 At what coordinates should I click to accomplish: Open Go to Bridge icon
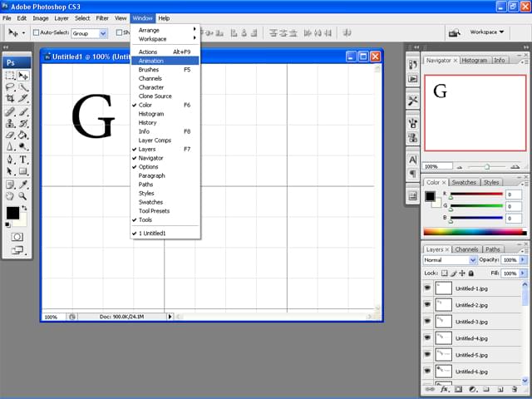click(455, 33)
